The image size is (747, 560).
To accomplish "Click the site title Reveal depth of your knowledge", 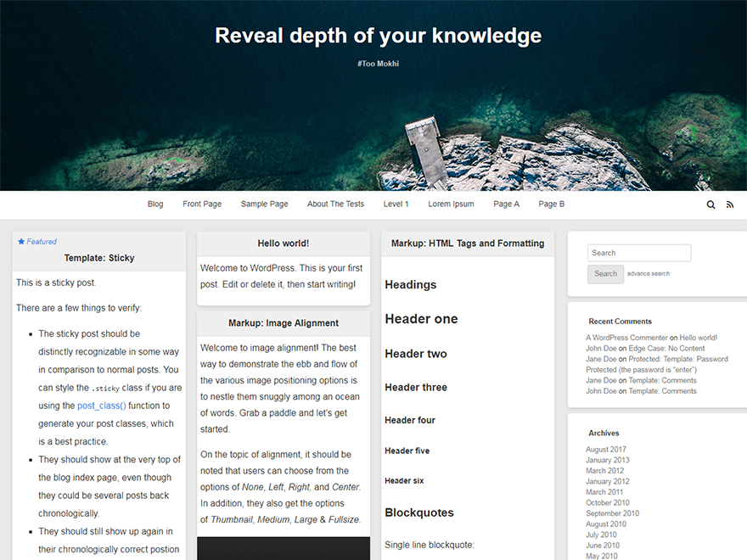I will (x=378, y=36).
